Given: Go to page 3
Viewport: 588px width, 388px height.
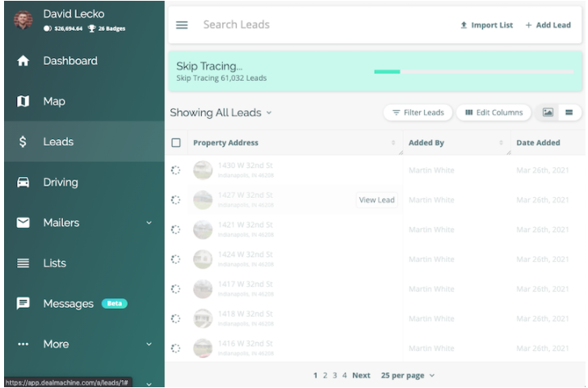Looking at the screenshot, I should coord(334,376).
